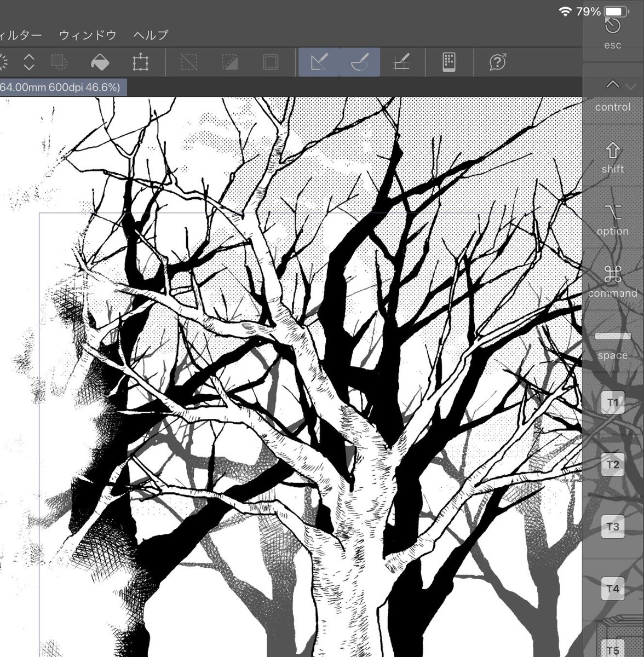This screenshot has width=644, height=657.
Task: Toggle Snap to Grid
Action: pos(401,62)
